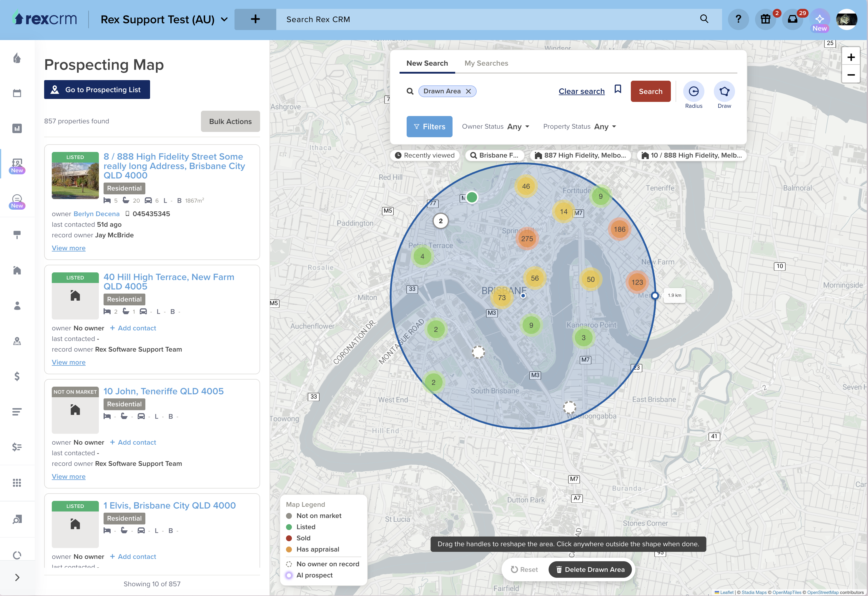Open the Property Status dropdown
This screenshot has height=596, width=868.
(579, 127)
